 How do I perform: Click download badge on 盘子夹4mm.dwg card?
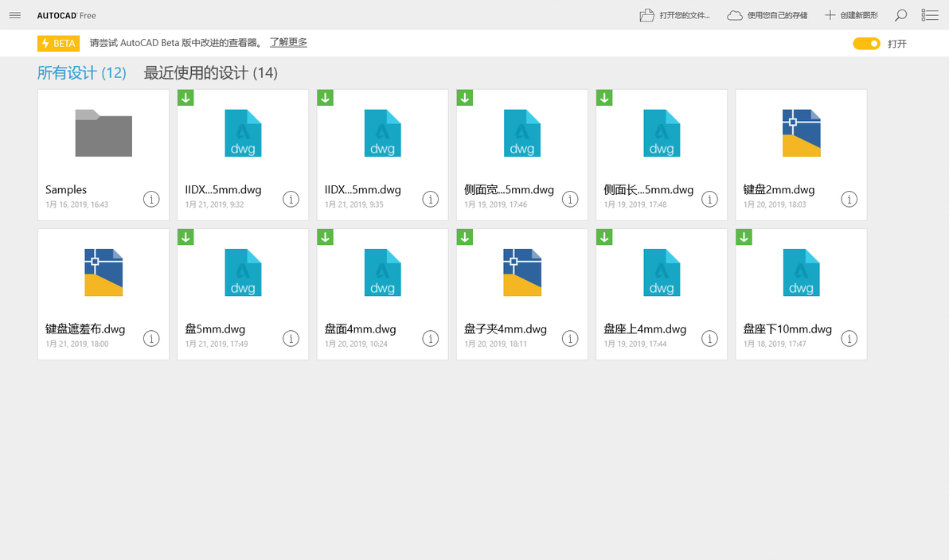(465, 237)
